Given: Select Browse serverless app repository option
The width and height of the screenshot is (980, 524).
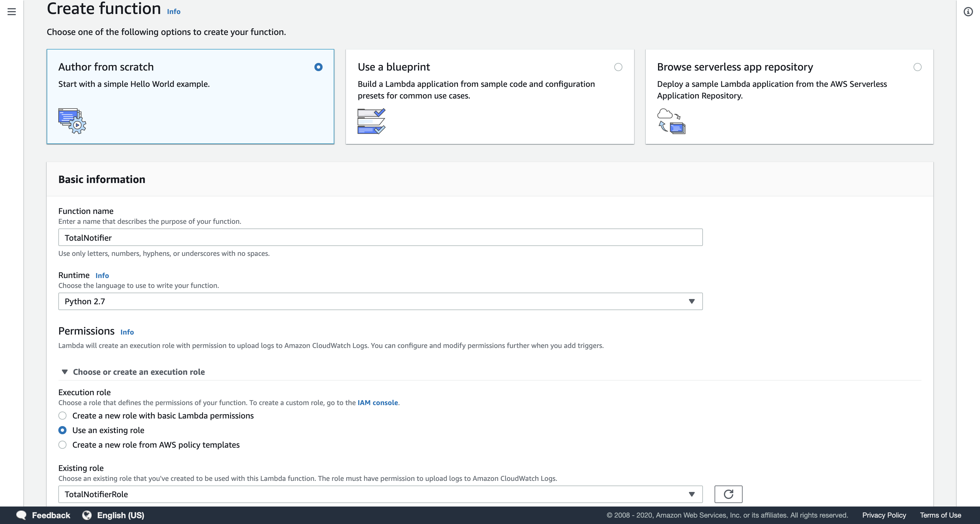Looking at the screenshot, I should coord(917,67).
